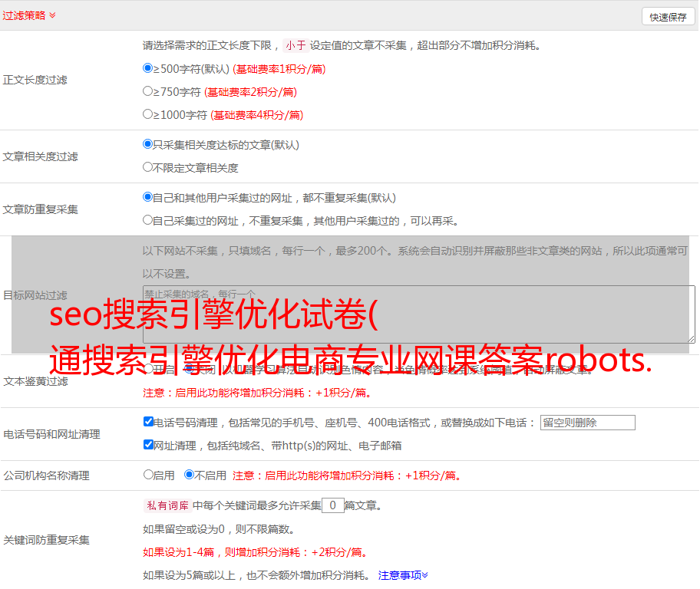Image resolution: width=700 pixels, height=589 pixels.
Task: Select 只采集相关度达标的文章 radio option
Action: pyautogui.click(x=148, y=144)
